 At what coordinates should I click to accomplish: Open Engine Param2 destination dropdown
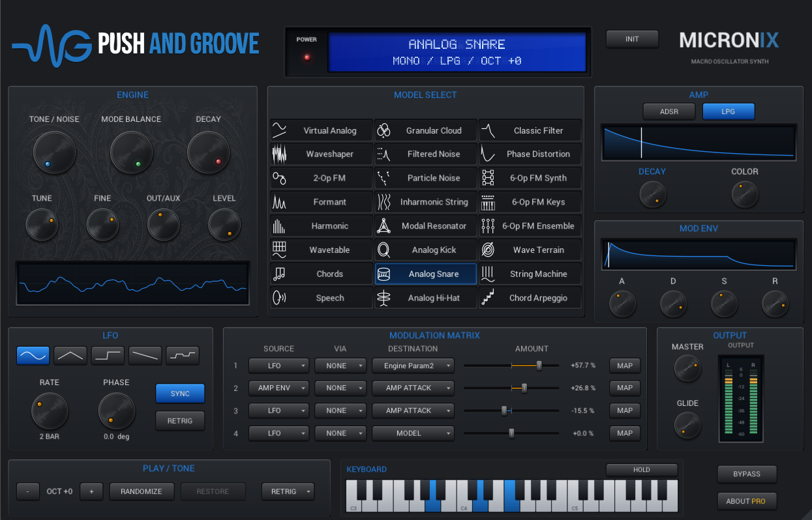413,366
